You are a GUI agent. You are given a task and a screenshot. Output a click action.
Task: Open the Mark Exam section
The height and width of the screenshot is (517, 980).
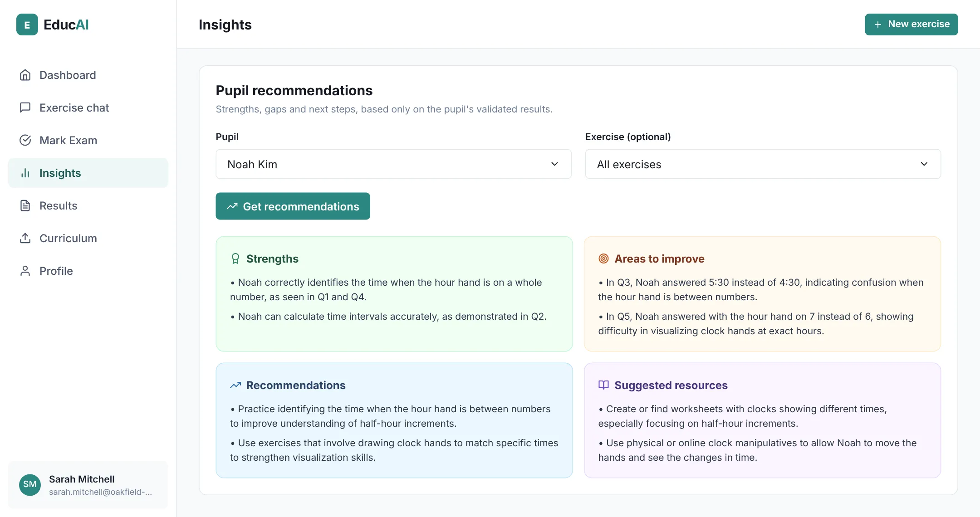point(88,140)
